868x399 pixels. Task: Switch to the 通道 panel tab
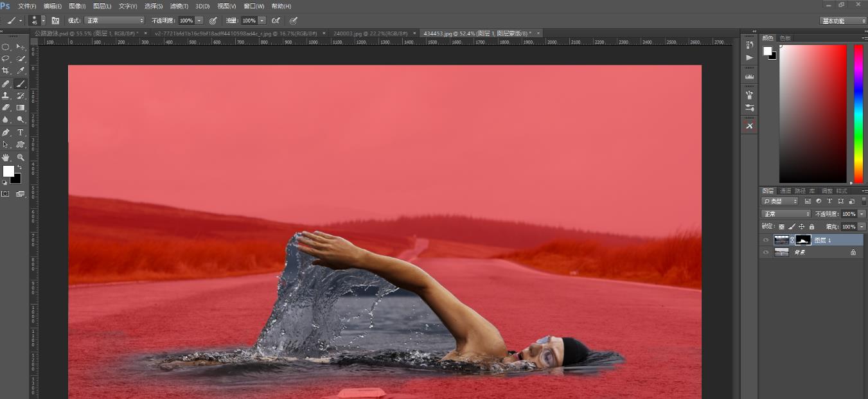(x=785, y=191)
